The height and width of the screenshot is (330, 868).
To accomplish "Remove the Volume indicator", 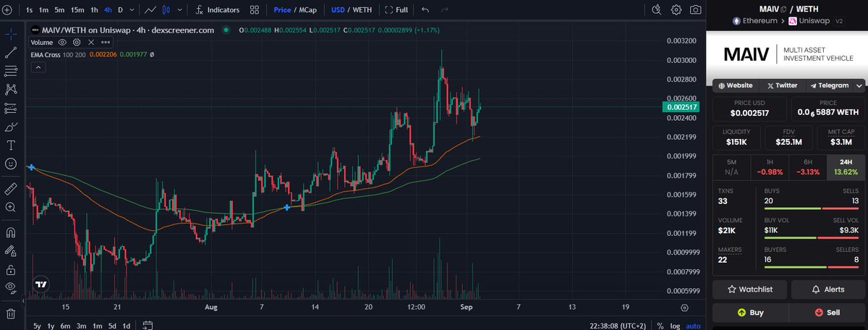I will (x=90, y=43).
